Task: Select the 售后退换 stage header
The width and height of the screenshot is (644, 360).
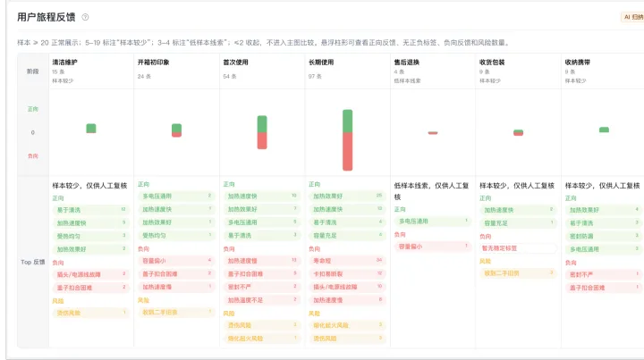Action: tap(406, 63)
